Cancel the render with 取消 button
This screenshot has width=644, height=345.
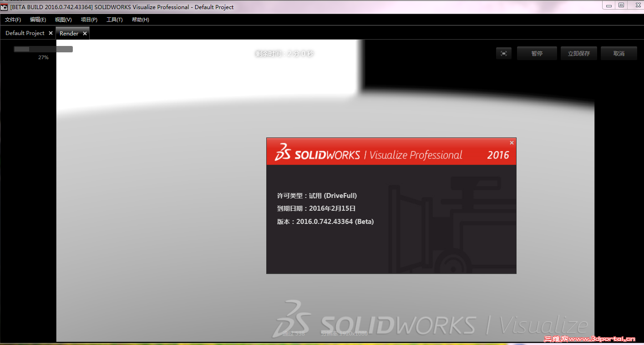619,53
